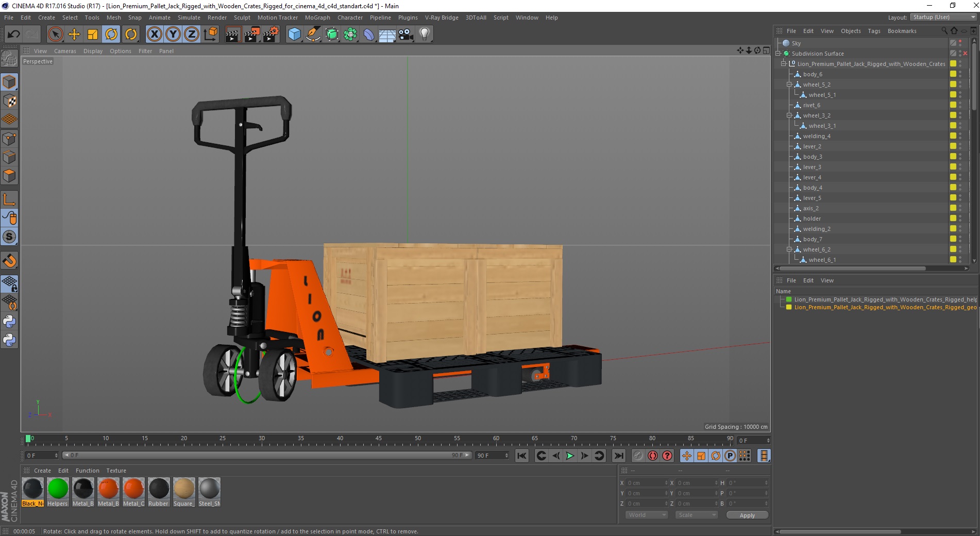Toggle Sky object enabled checkmark

tap(953, 43)
